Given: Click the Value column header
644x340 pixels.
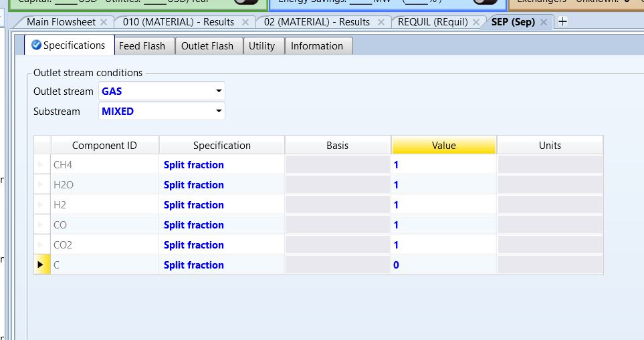Looking at the screenshot, I should (444, 146).
